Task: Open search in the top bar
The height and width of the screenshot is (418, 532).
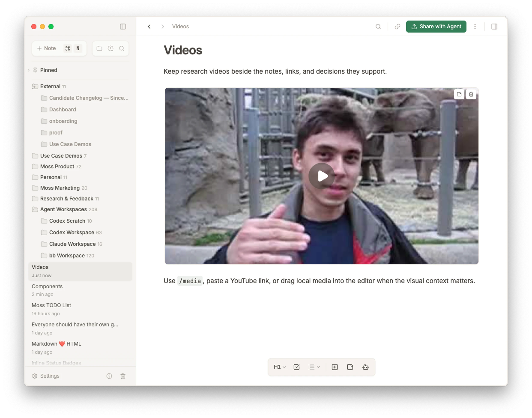Action: coord(378,26)
